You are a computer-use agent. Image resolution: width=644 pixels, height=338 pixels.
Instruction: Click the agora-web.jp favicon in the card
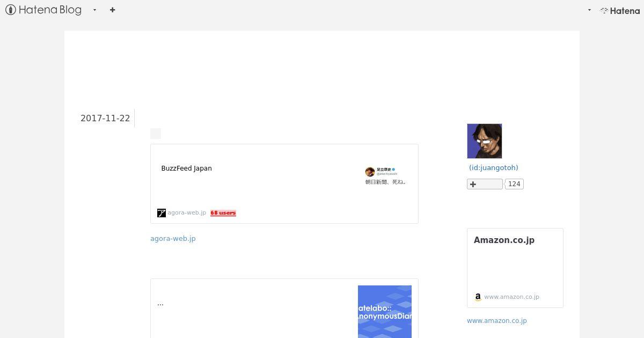[162, 213]
